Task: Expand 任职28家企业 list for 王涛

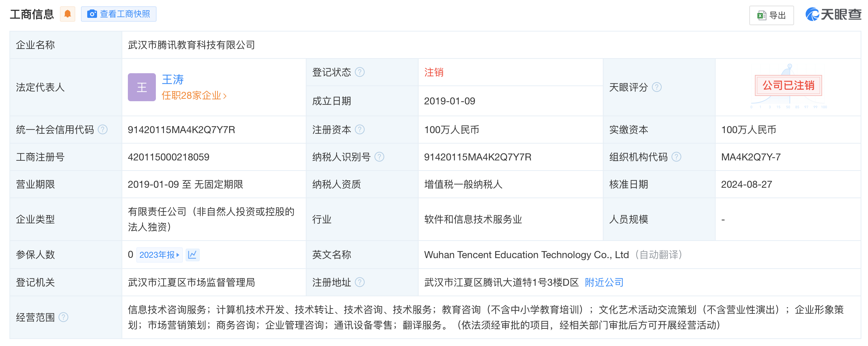Action: (194, 95)
